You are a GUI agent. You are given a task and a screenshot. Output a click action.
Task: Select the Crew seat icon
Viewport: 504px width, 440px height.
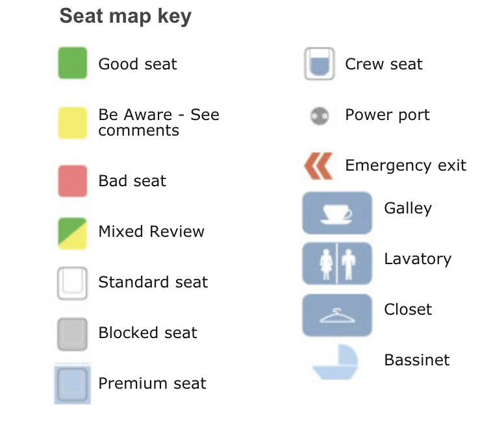click(x=320, y=64)
